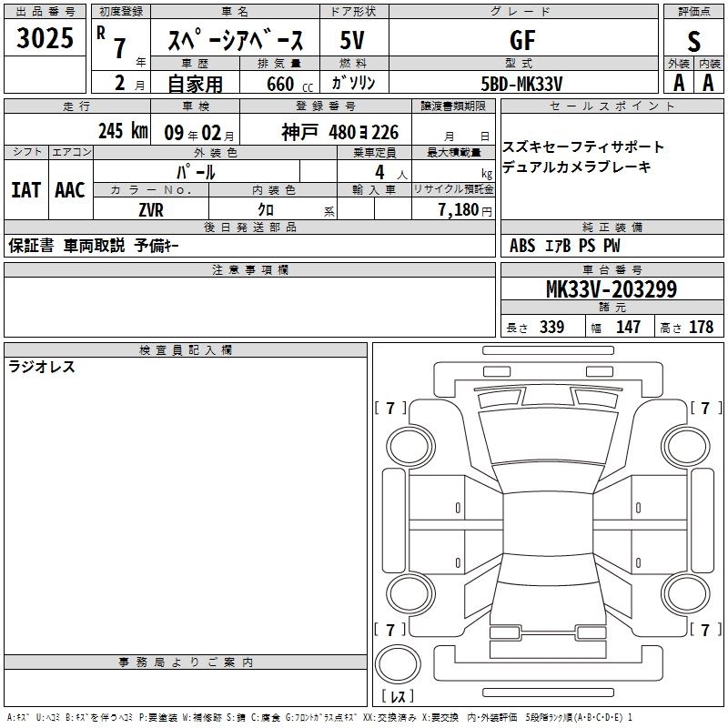The image size is (728, 728).
Task: Click the ラジオレス inspector note
Action: 41,368
